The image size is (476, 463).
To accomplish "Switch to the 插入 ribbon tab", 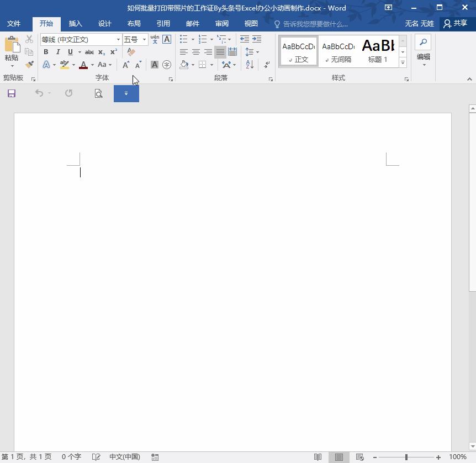I will coord(75,24).
